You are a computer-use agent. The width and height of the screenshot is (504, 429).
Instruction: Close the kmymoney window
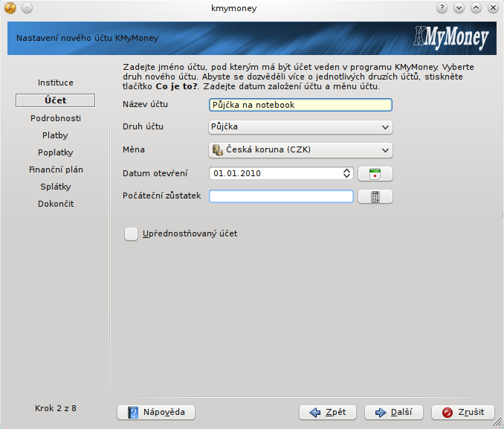tap(493, 7)
